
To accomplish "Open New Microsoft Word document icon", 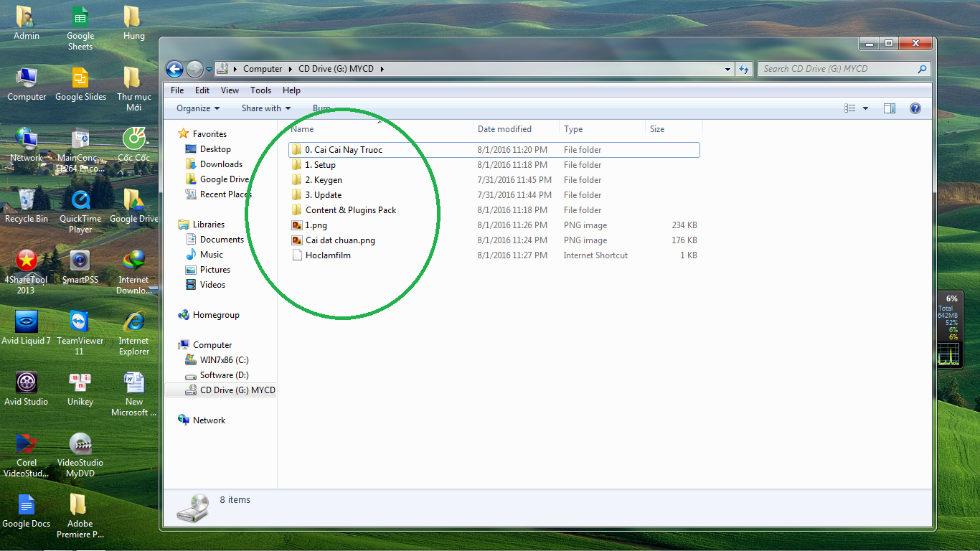I will pyautogui.click(x=133, y=394).
